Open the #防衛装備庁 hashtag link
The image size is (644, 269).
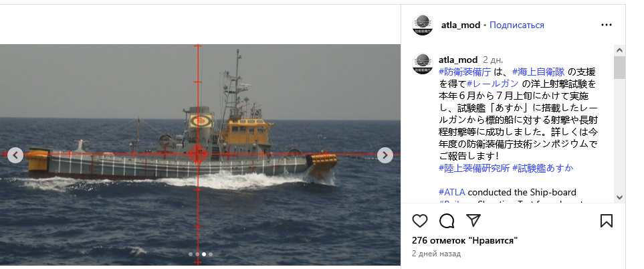click(x=465, y=72)
